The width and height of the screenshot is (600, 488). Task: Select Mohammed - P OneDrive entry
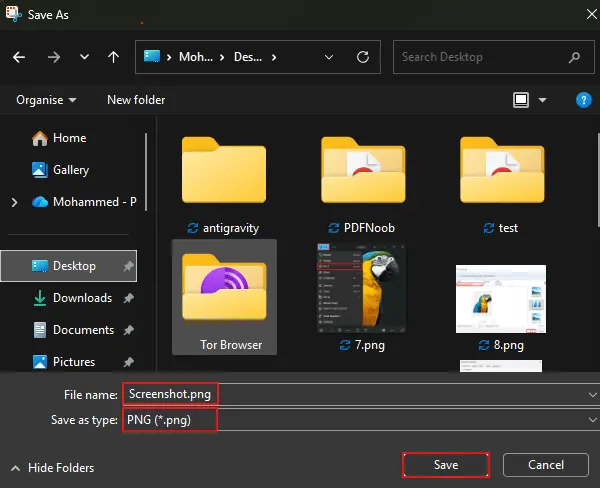click(x=84, y=202)
